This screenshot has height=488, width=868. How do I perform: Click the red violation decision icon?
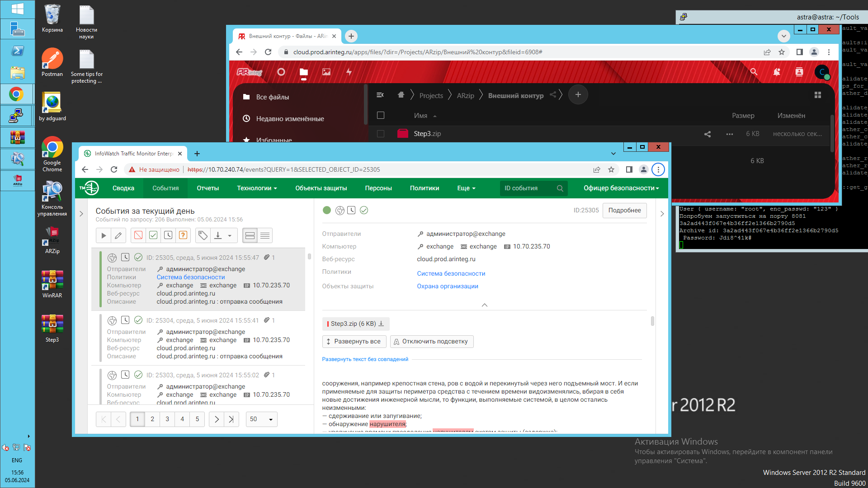coord(138,235)
